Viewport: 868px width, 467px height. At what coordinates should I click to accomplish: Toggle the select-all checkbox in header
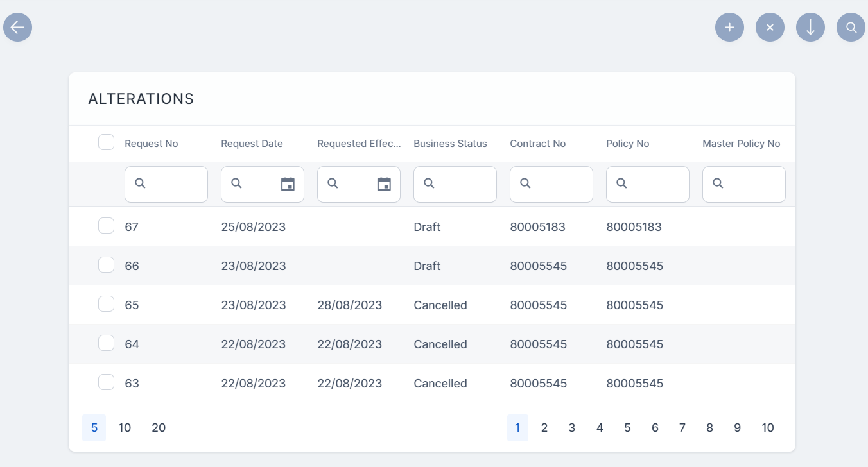tap(106, 142)
